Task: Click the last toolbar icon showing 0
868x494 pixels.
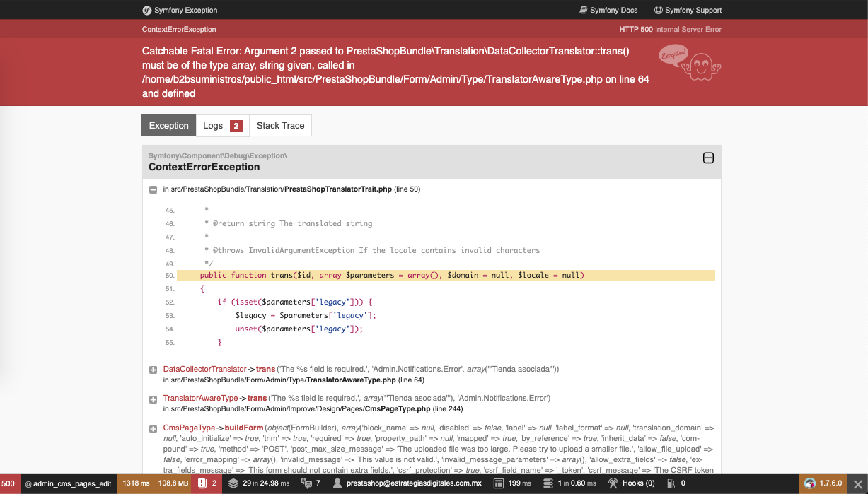Action: pos(671,483)
